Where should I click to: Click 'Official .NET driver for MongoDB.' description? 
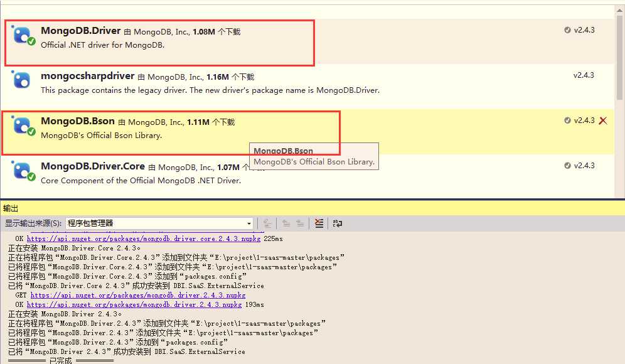[102, 45]
